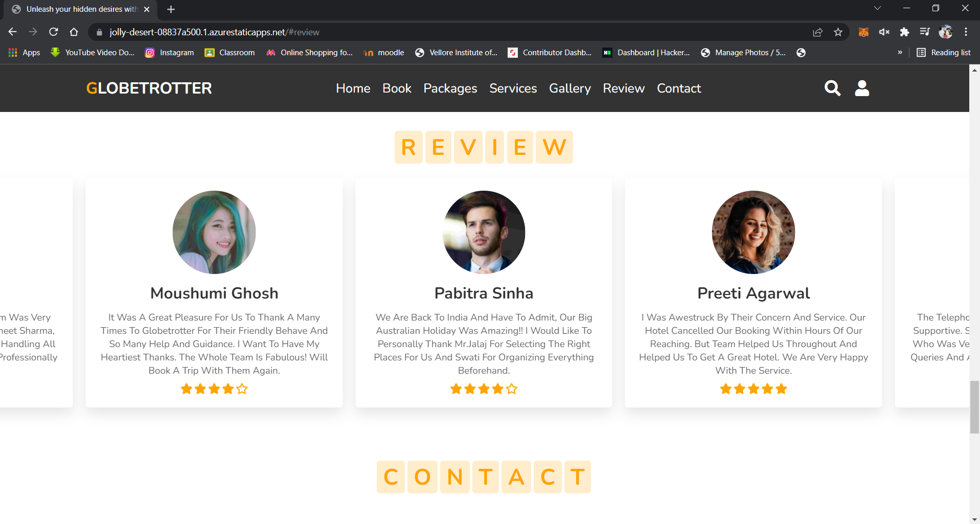
Task: Click the browser profile avatar
Action: pyautogui.click(x=946, y=32)
